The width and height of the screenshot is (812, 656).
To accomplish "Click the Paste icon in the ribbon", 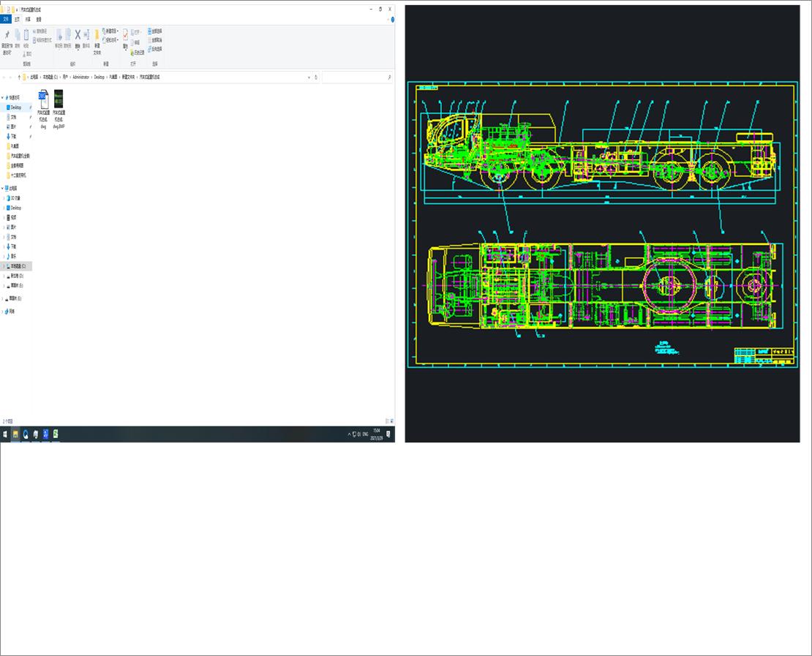I will pyautogui.click(x=26, y=36).
